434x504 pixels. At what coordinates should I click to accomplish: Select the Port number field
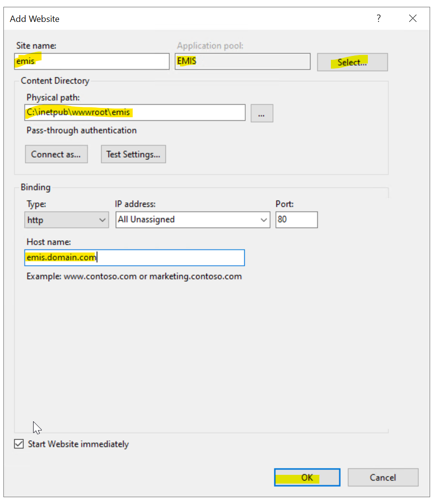pos(296,219)
